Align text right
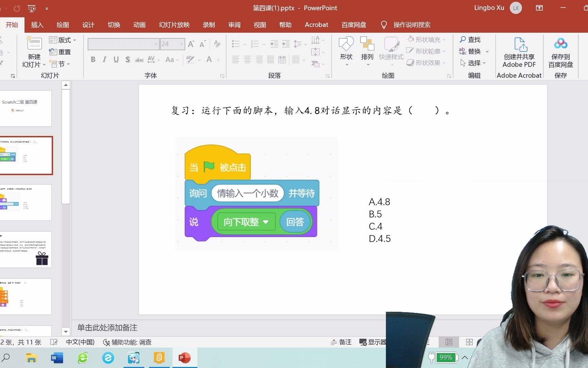The image size is (588, 368). (x=259, y=60)
